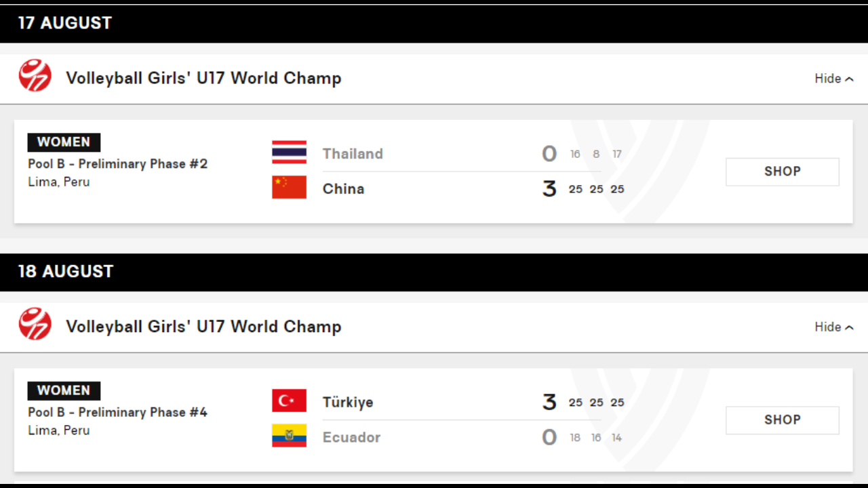Open Pool B - Preliminary Phase #2 details
The image size is (868, 488).
coord(118,164)
